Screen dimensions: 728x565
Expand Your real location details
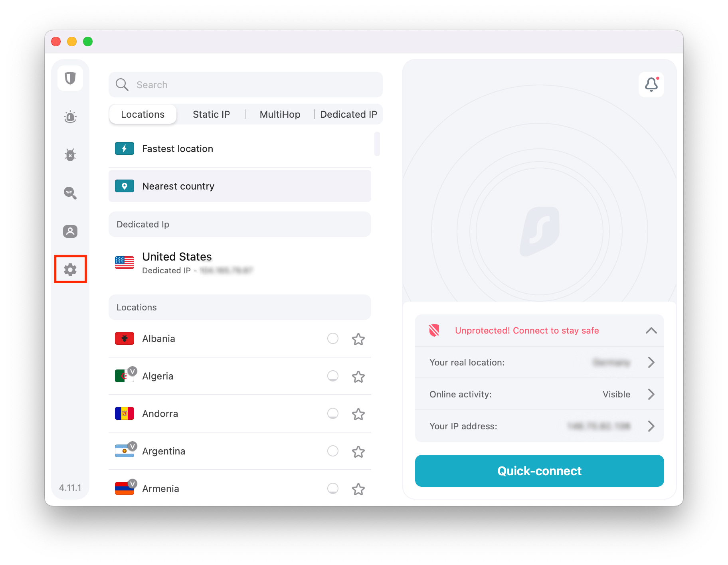click(651, 362)
